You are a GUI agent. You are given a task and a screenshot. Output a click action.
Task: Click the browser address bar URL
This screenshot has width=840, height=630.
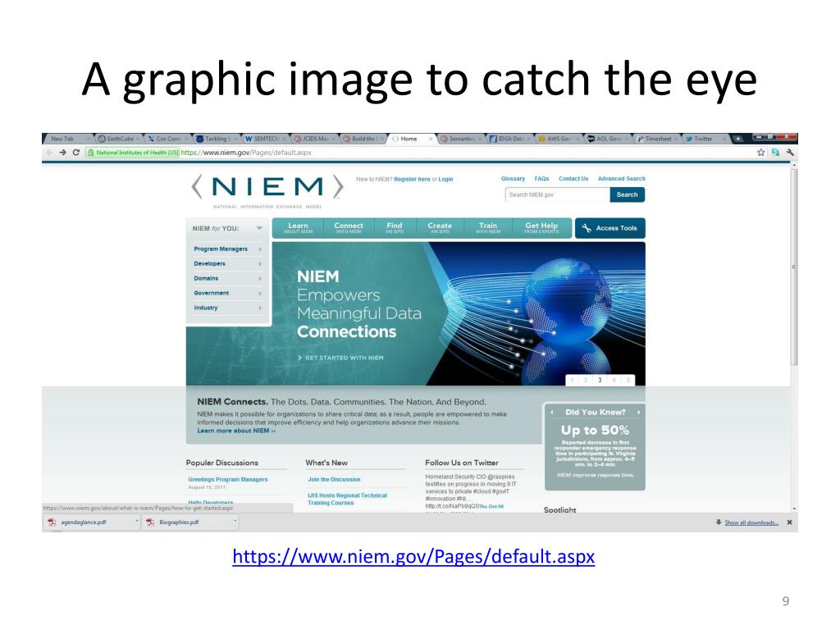[246, 153]
